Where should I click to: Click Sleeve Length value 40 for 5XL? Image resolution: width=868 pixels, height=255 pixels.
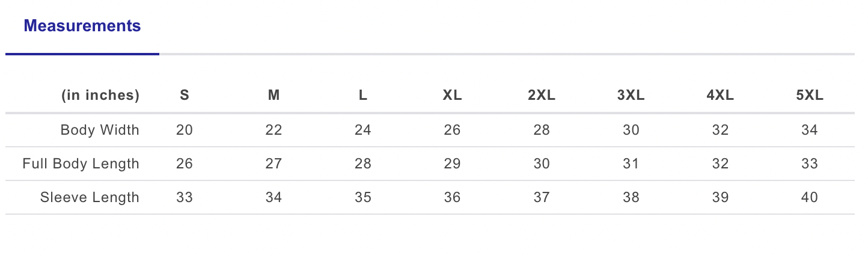pyautogui.click(x=810, y=197)
